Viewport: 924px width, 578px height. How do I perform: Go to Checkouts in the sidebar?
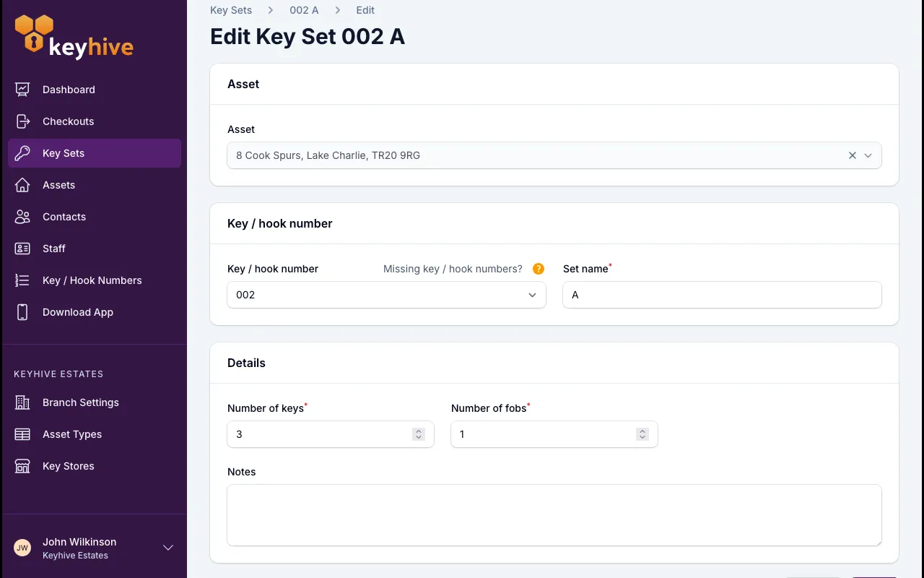pyautogui.click(x=95, y=121)
